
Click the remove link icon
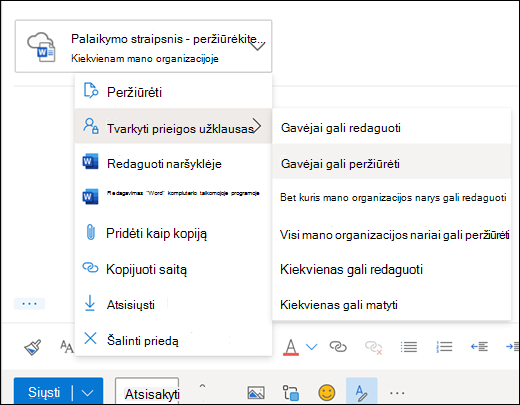pyautogui.click(x=373, y=347)
